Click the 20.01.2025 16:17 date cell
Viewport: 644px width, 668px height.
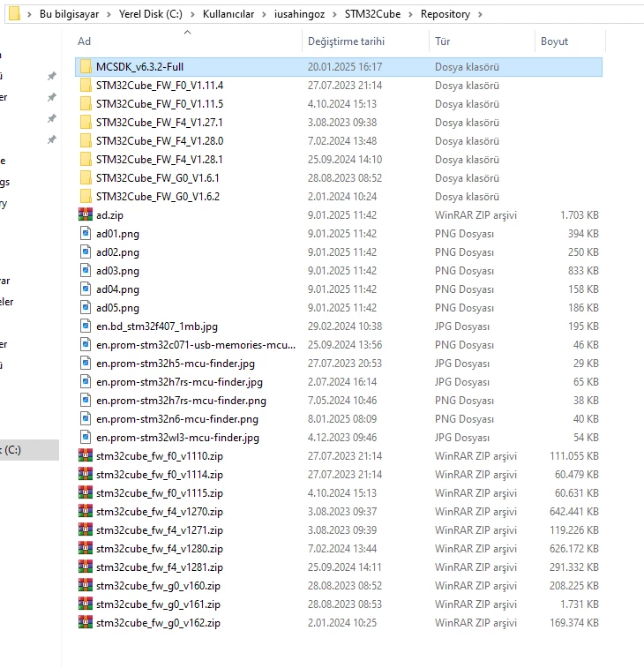coord(345,67)
